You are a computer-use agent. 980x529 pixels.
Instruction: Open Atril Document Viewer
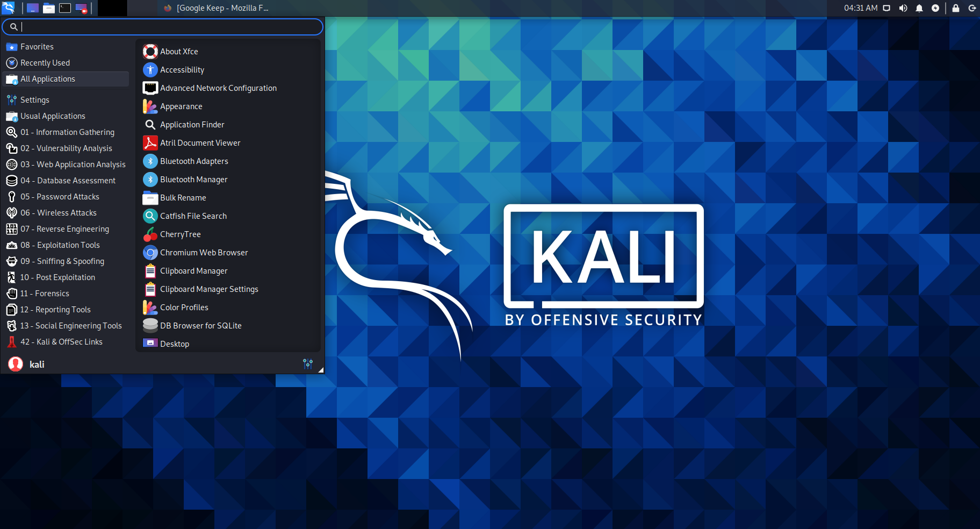coord(200,142)
